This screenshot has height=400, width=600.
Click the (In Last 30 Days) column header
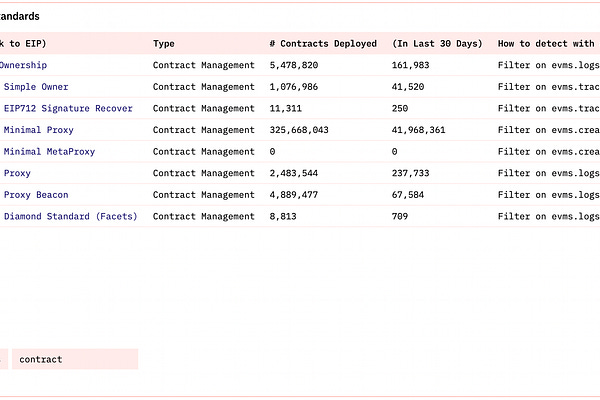pyautogui.click(x=437, y=44)
